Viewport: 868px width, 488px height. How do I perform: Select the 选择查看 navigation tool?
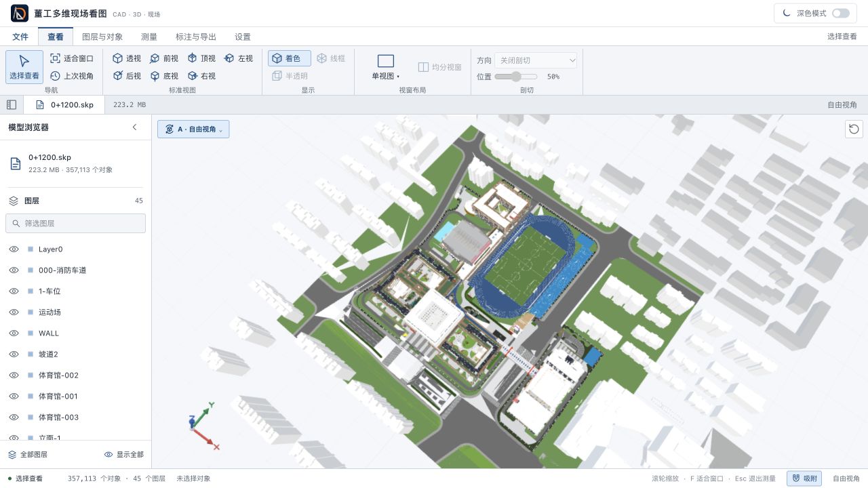click(24, 67)
